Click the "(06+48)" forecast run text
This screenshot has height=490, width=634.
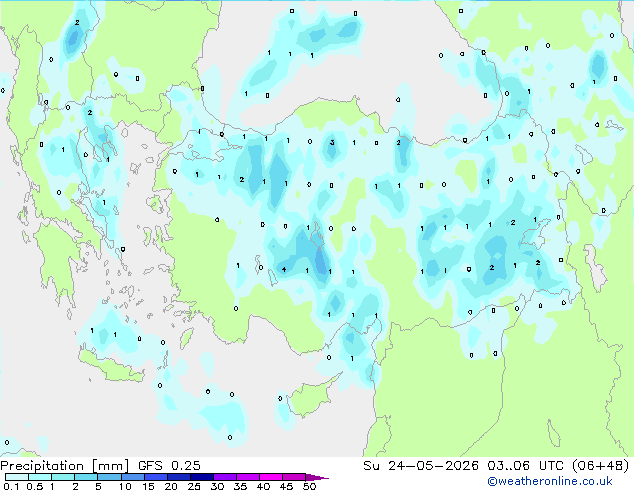point(600,466)
